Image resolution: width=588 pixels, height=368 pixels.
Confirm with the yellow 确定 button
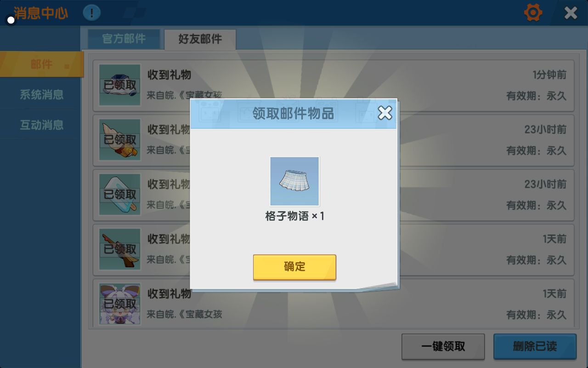point(294,267)
